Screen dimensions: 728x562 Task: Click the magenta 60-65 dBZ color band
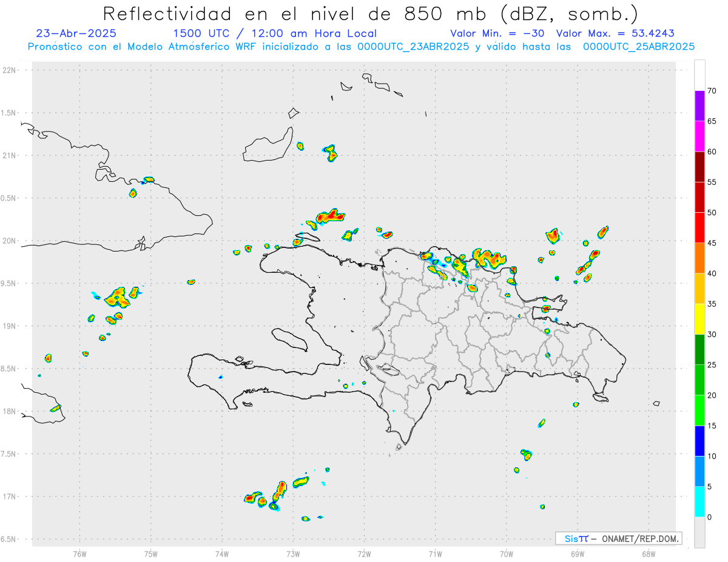point(699,136)
